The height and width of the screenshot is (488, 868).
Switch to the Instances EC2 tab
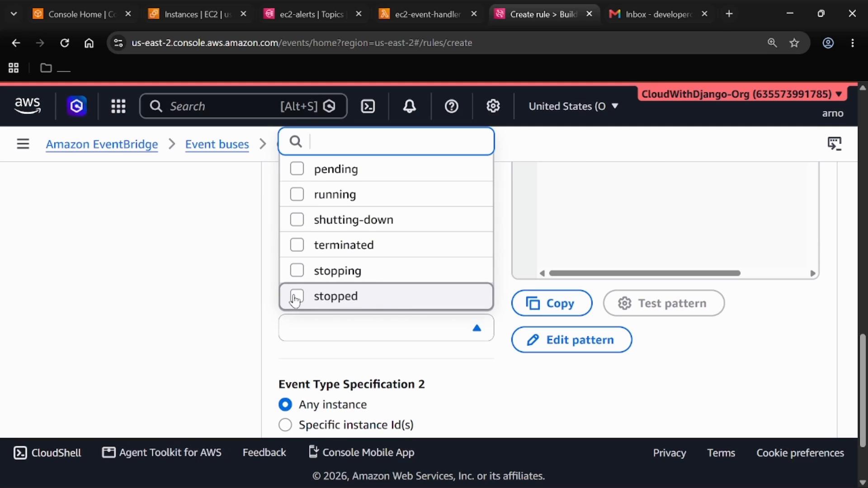pyautogui.click(x=198, y=14)
